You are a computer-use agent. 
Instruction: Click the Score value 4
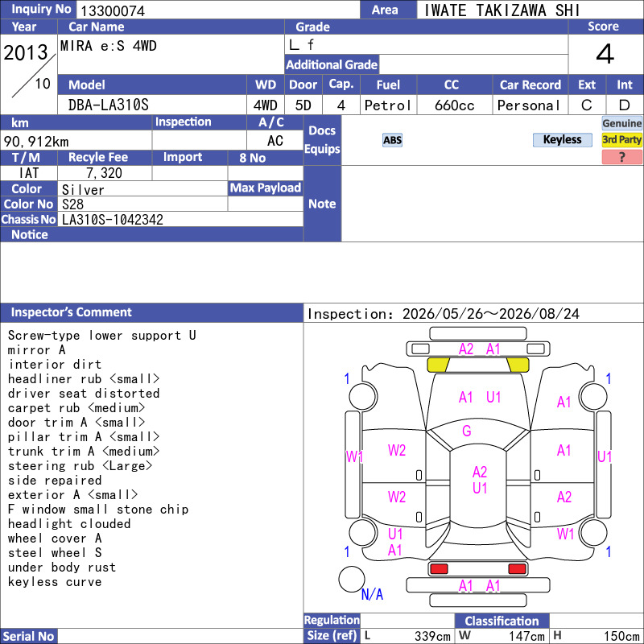coord(605,54)
